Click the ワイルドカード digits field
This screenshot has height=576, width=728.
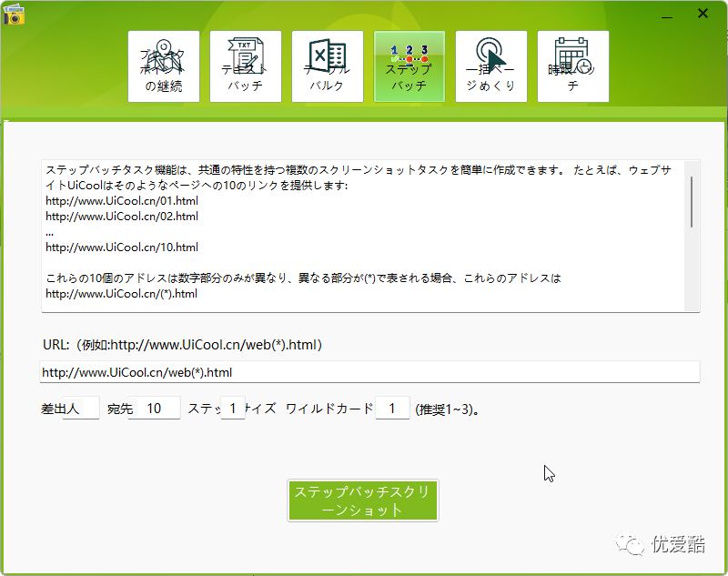(x=392, y=408)
